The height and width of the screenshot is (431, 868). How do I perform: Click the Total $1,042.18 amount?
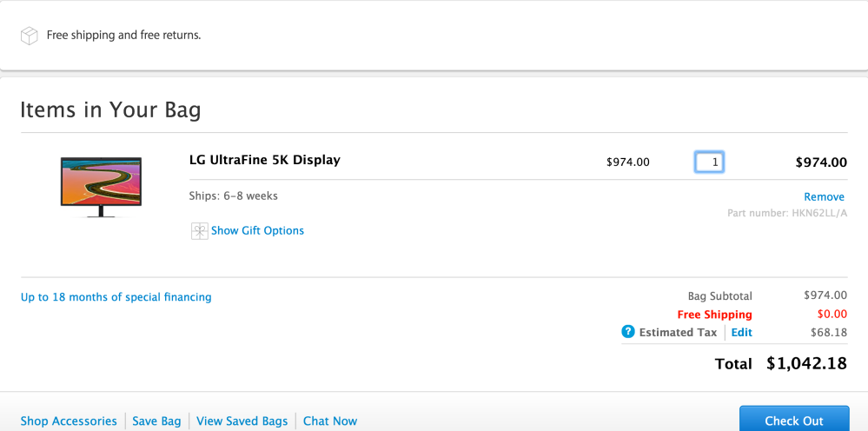(x=806, y=364)
